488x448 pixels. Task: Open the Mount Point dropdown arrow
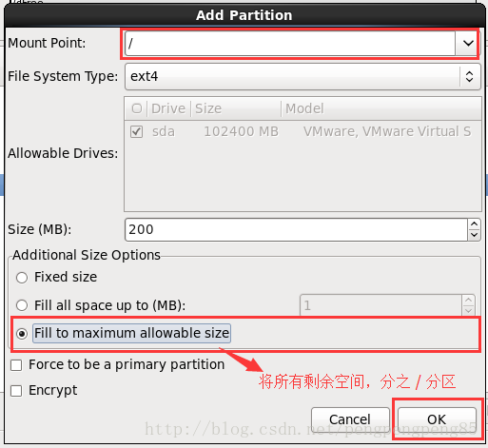tap(468, 43)
